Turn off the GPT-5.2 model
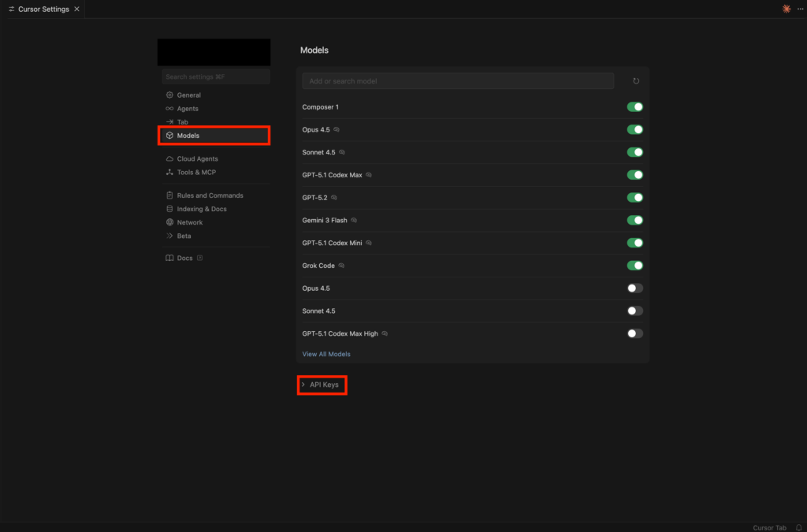Viewport: 807px width, 532px height. point(634,198)
